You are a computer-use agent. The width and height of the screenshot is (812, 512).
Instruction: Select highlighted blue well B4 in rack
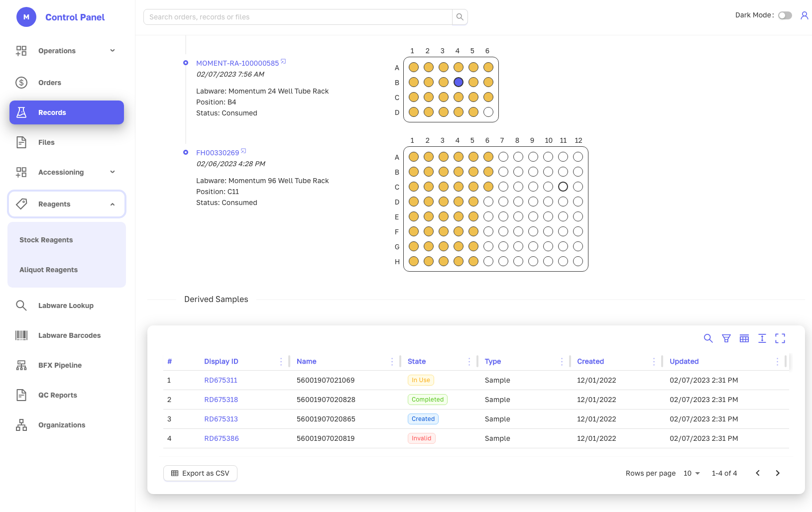[459, 82]
